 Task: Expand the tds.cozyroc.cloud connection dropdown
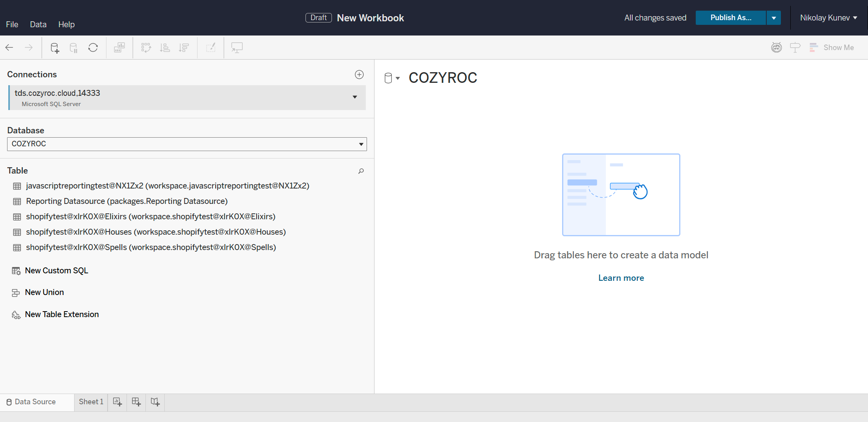[355, 97]
